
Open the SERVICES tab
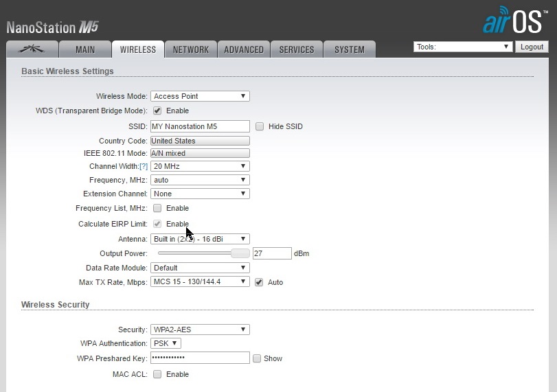point(297,49)
